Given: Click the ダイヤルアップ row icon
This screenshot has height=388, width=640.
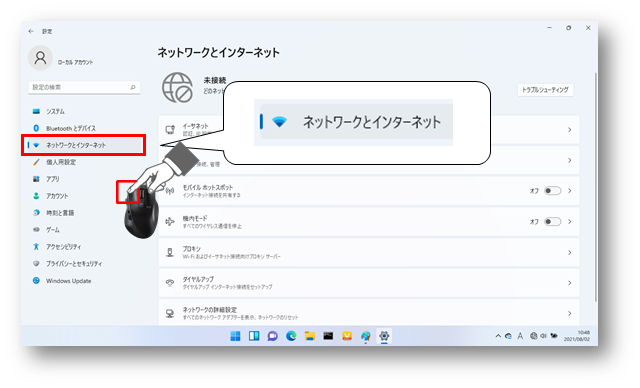Looking at the screenshot, I should 170,283.
